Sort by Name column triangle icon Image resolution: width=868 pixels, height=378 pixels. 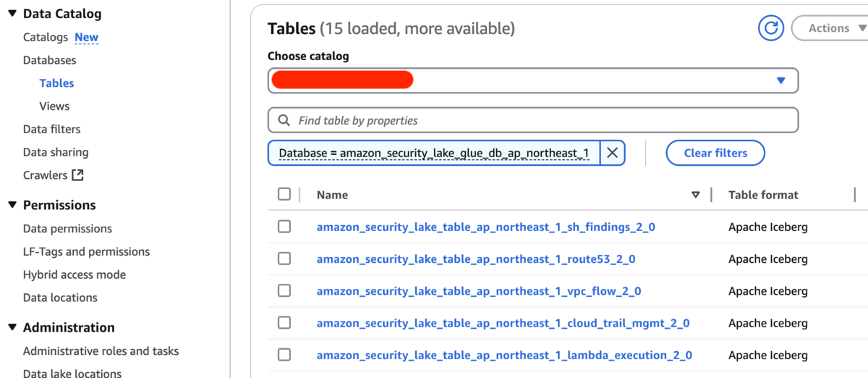(x=696, y=195)
